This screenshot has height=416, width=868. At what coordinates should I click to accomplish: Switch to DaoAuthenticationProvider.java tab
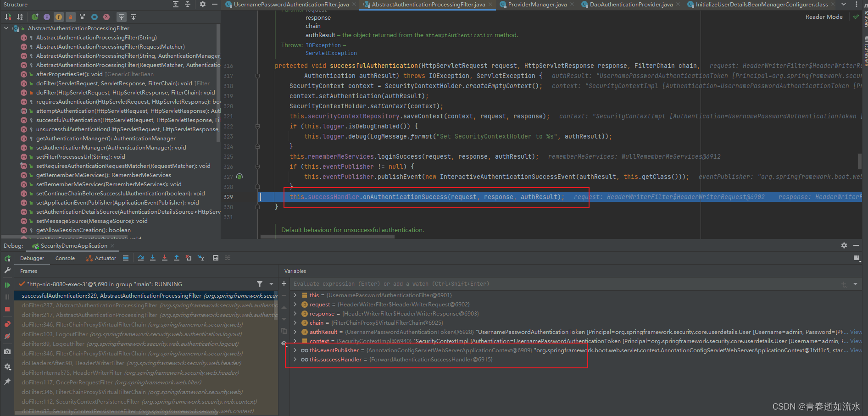click(x=631, y=4)
